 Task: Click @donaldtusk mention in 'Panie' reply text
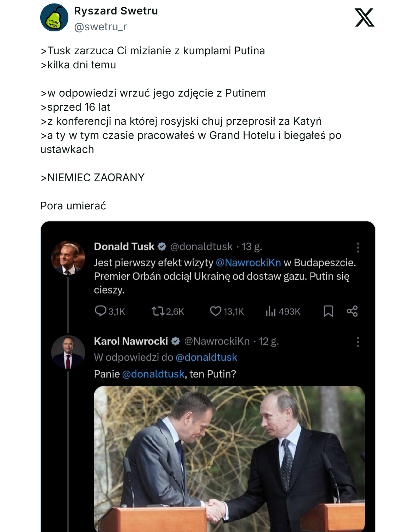click(x=153, y=374)
